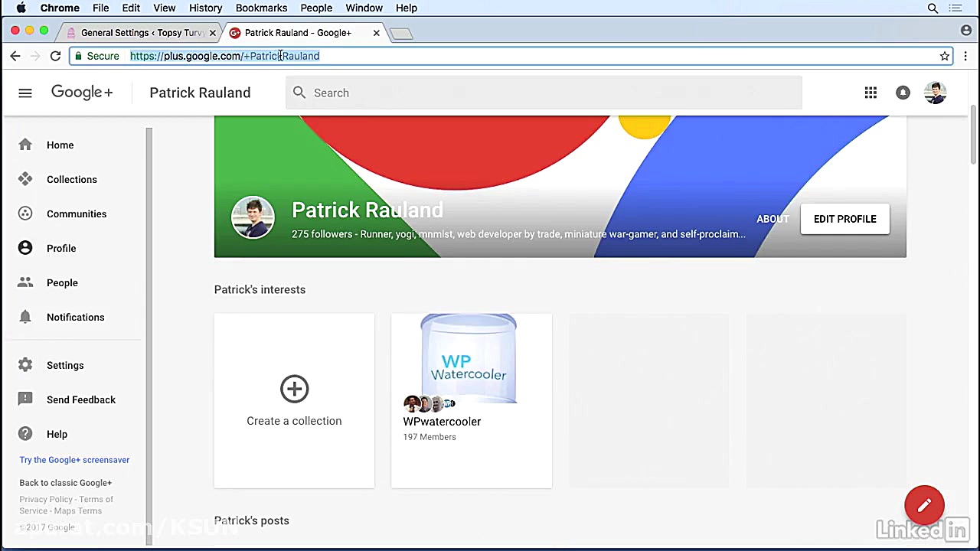Screen dimensions: 980x551
Task: Click the macOS Spotlight search icon
Action: 933,8
